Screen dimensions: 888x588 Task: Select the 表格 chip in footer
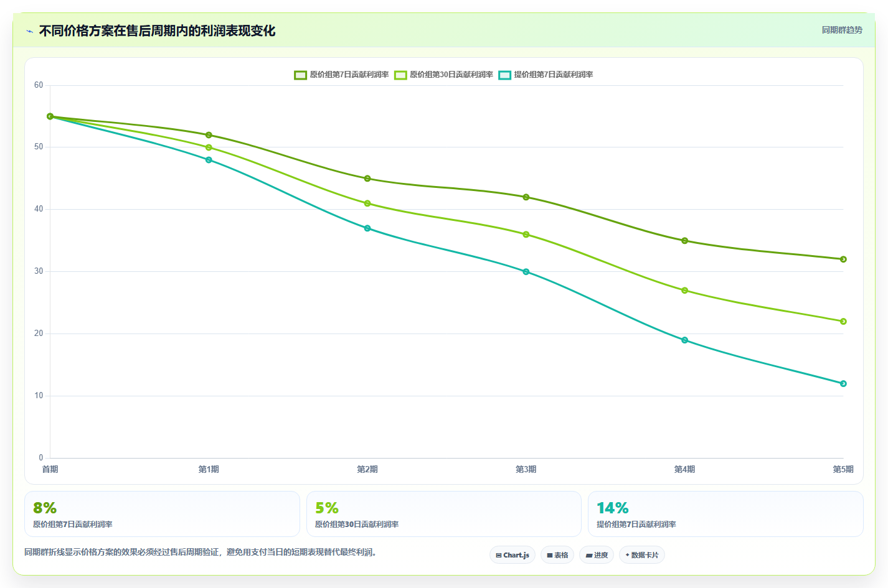[x=557, y=555]
